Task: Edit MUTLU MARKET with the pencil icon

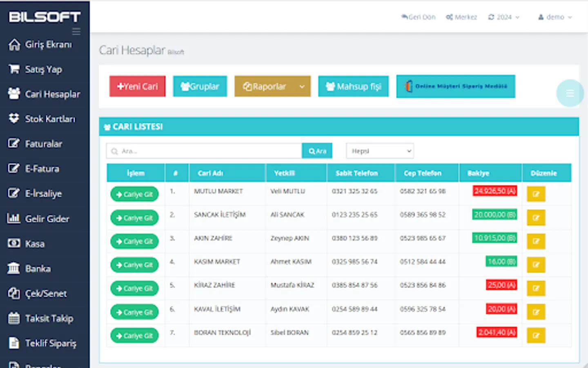Action: coord(536,194)
